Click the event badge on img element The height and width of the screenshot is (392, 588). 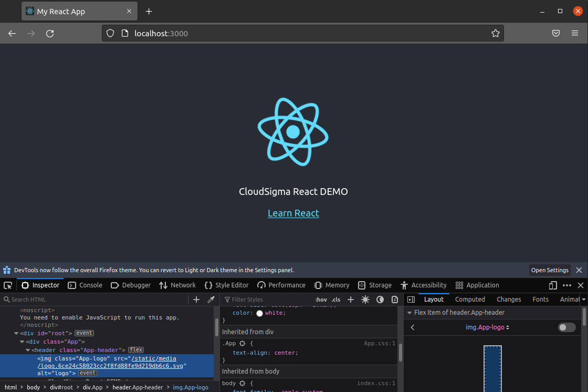click(x=87, y=373)
